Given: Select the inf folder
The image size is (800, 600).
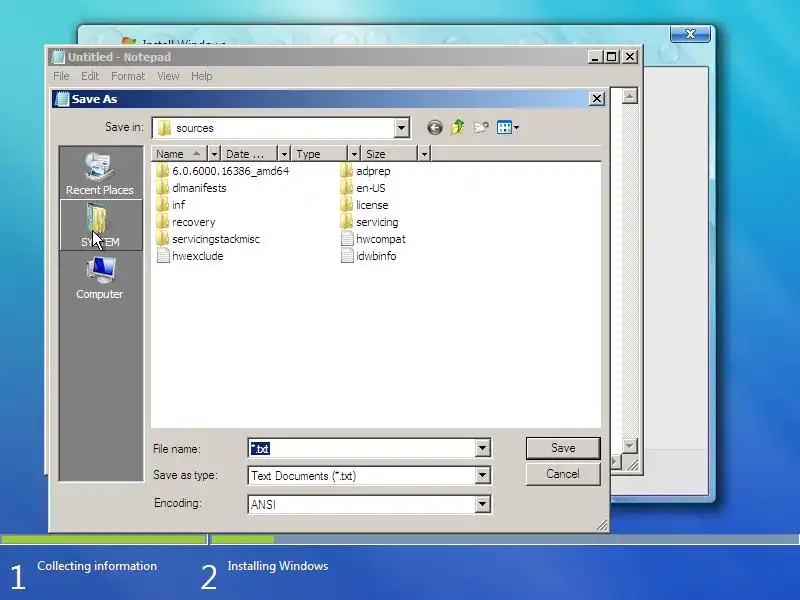Looking at the screenshot, I should 171,205.
